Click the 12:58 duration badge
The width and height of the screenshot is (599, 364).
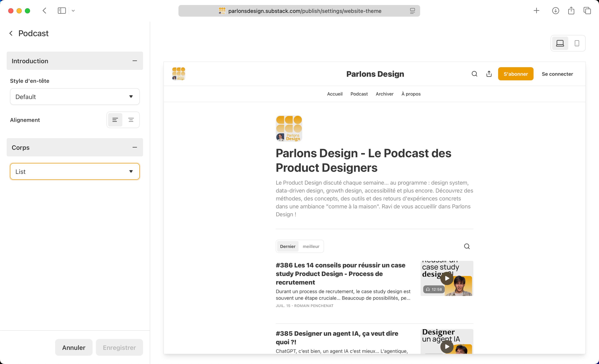434,289
